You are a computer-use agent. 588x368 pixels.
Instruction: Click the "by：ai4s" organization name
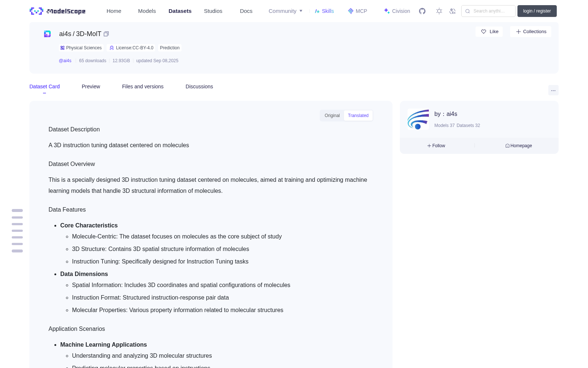click(x=446, y=114)
